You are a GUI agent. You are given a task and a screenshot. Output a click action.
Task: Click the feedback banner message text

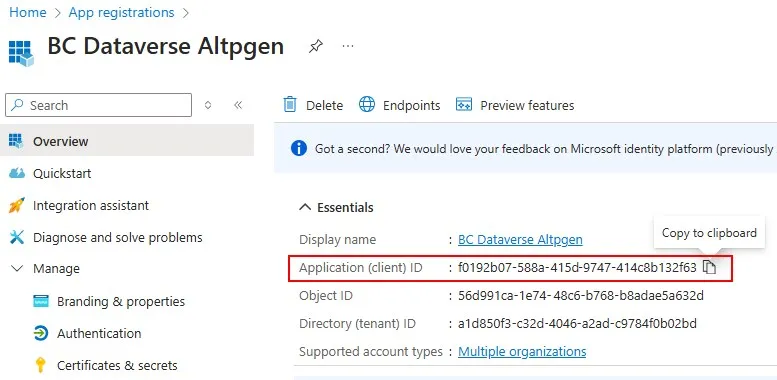[544, 149]
